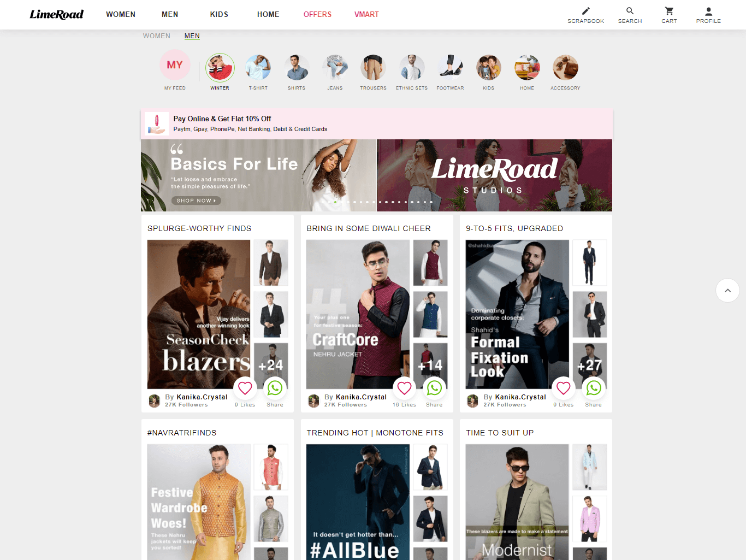
Task: Share Diwali Cheer story via WhatsApp
Action: 435,388
